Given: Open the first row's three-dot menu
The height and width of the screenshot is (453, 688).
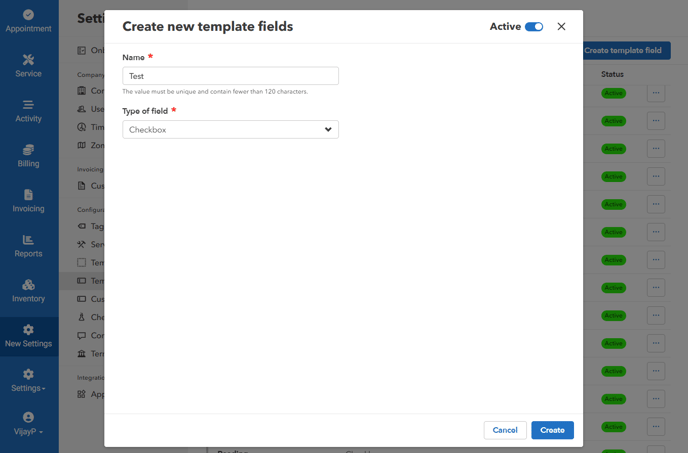Looking at the screenshot, I should [655, 93].
